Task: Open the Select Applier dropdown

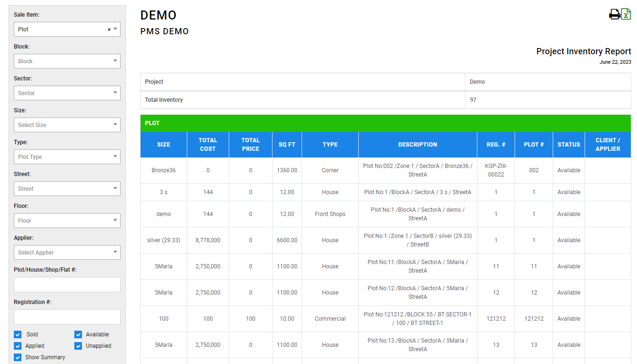Action: [x=67, y=253]
